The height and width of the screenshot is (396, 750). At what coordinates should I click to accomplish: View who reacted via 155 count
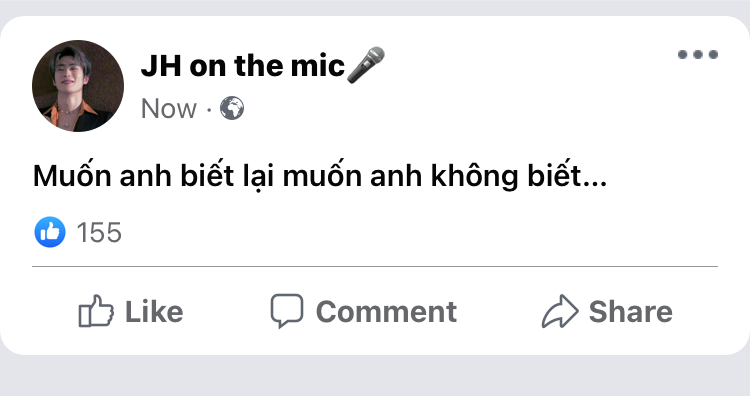coord(99,232)
